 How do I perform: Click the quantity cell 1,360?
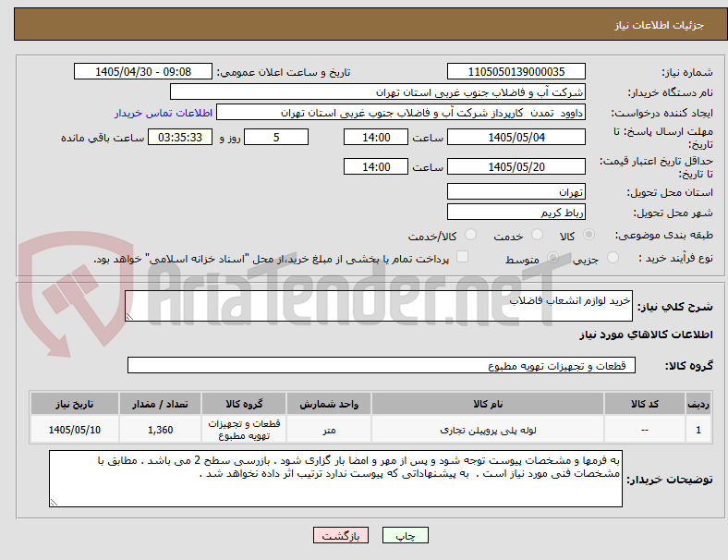(x=160, y=430)
